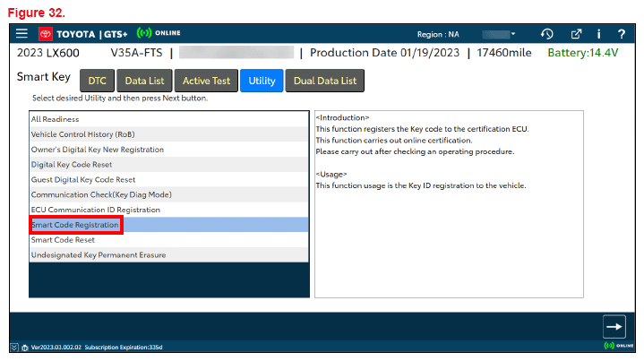The width and height of the screenshot is (644, 361).
Task: Click the status bar vehicle icon
Action: (25, 348)
